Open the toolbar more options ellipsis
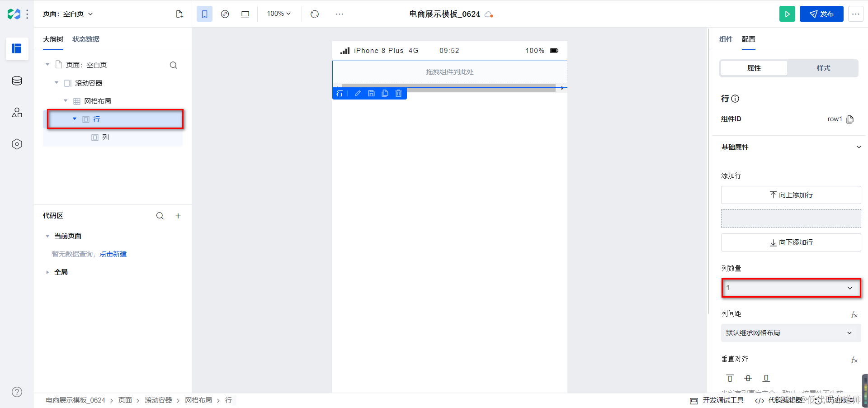868x408 pixels. [x=340, y=14]
